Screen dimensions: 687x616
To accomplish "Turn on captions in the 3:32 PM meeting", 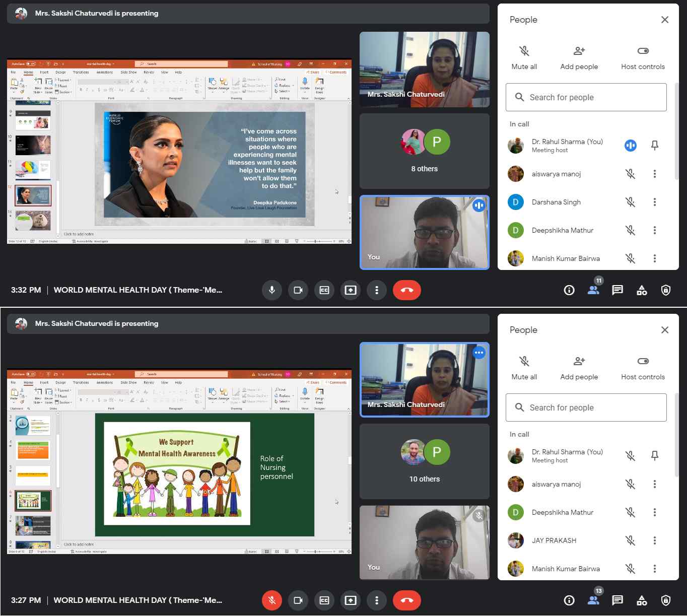I will tap(324, 290).
